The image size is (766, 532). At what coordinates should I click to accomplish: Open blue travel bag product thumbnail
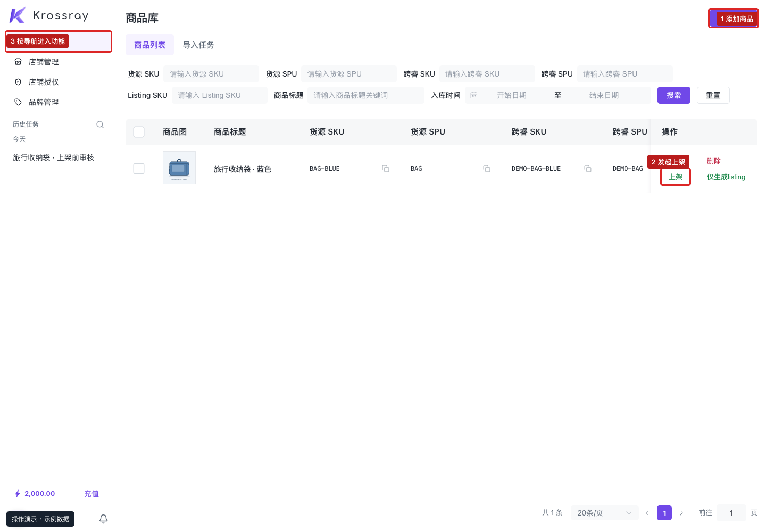point(179,168)
